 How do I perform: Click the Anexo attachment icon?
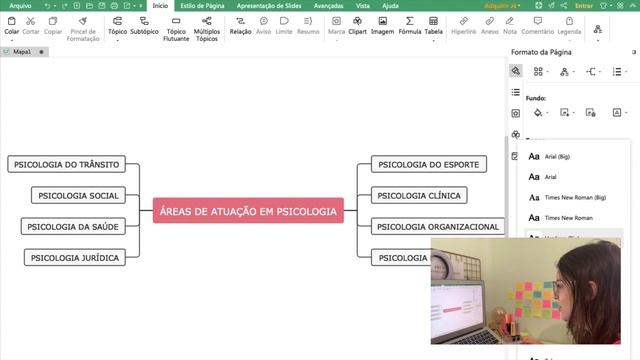click(x=489, y=21)
